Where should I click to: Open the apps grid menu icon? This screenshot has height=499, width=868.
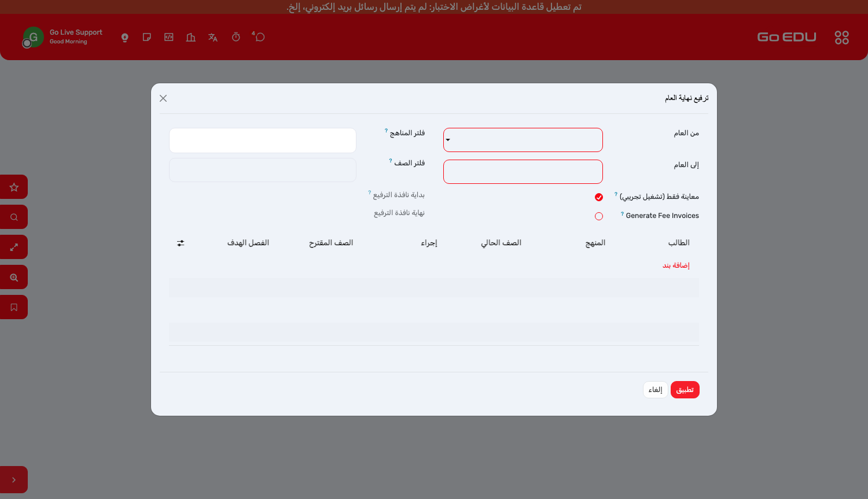coord(842,38)
